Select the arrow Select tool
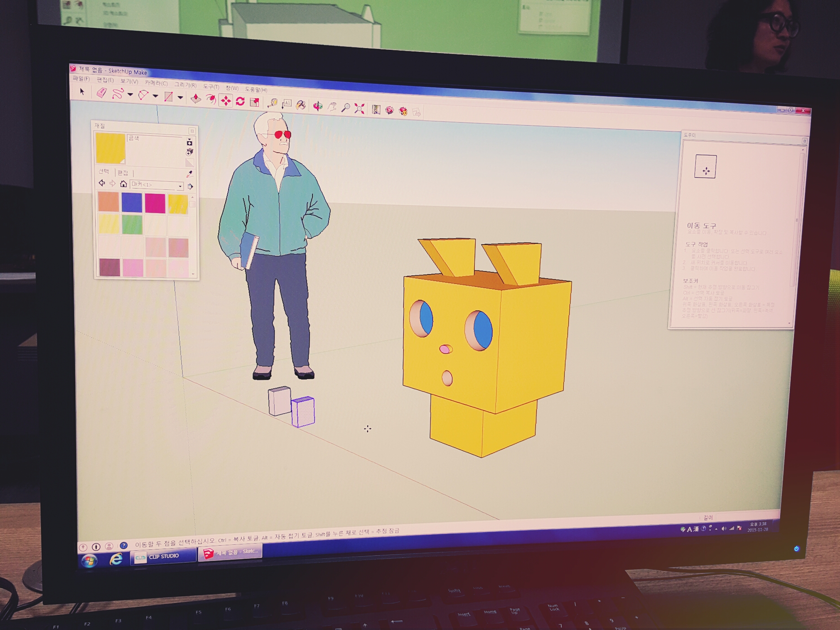 (82, 92)
